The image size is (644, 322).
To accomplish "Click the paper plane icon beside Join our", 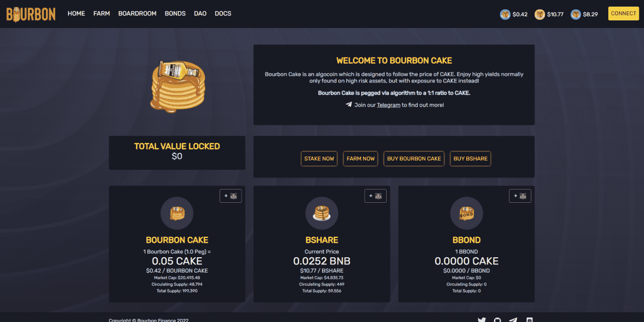I will (349, 105).
